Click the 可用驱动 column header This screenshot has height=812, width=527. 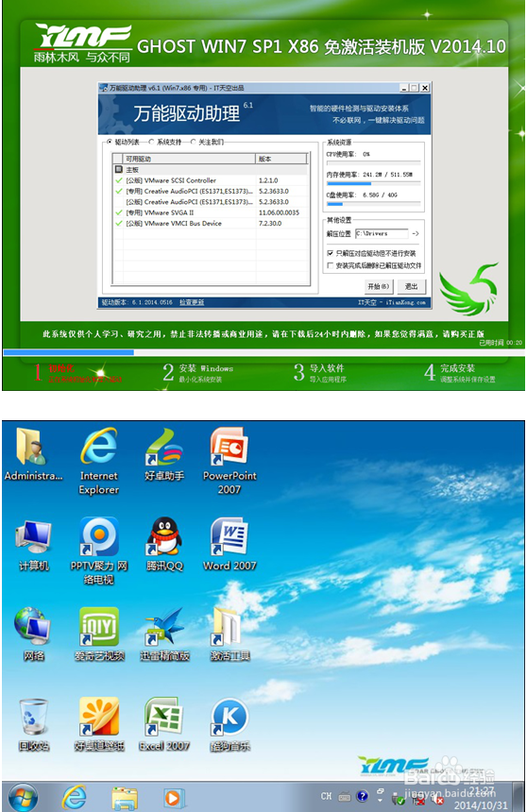[189, 159]
